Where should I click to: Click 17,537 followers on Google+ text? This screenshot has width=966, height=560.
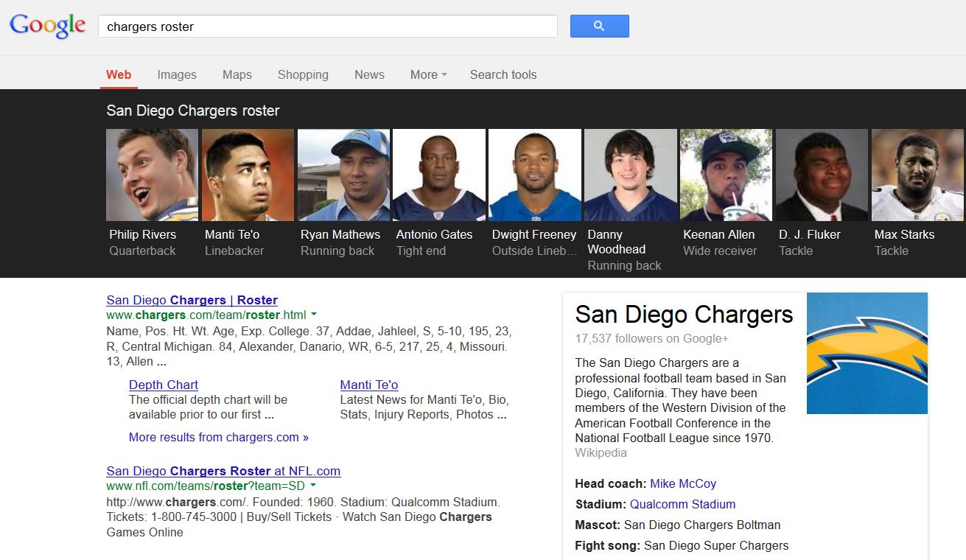coord(651,338)
